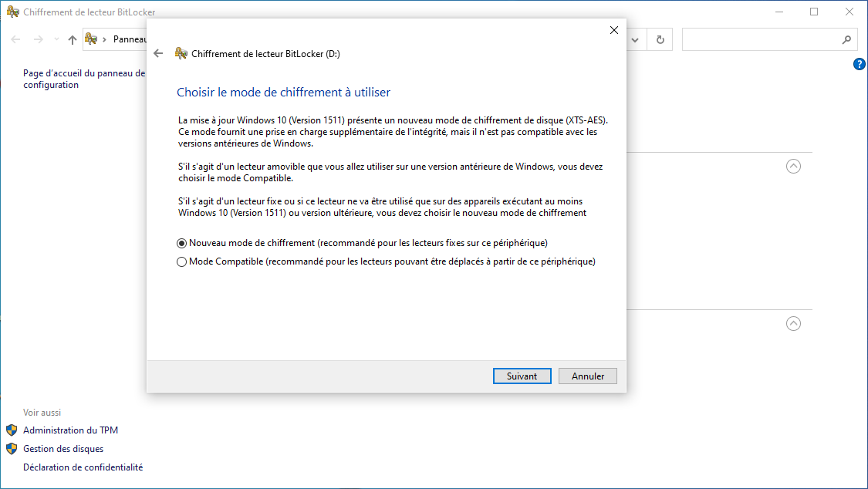This screenshot has width=868, height=489.
Task: Open the address bar history dropdown
Action: tap(635, 39)
